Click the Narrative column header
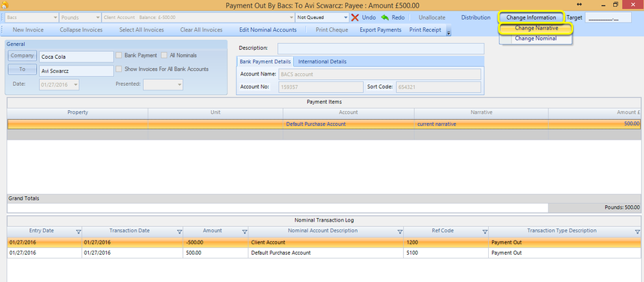Image resolution: width=644 pixels, height=282 pixels. pyautogui.click(x=481, y=112)
